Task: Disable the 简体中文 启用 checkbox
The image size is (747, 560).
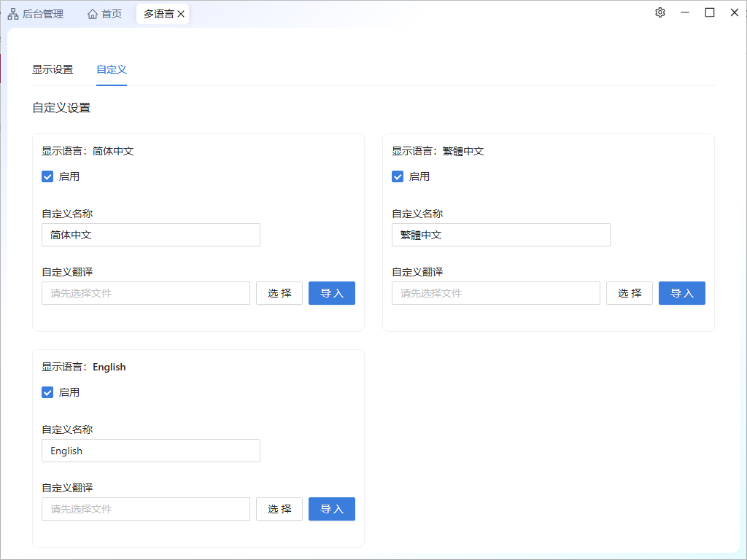Action: (47, 176)
